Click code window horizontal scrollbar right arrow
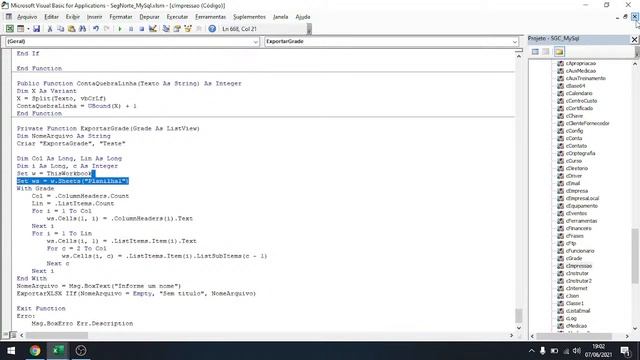The image size is (640, 360). pyautogui.click(x=511, y=335)
